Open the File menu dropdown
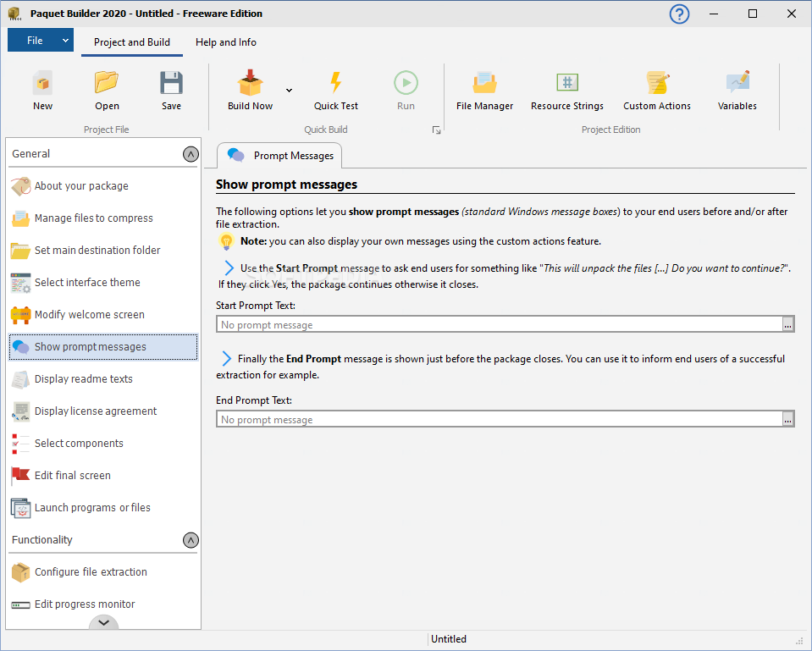 click(41, 41)
